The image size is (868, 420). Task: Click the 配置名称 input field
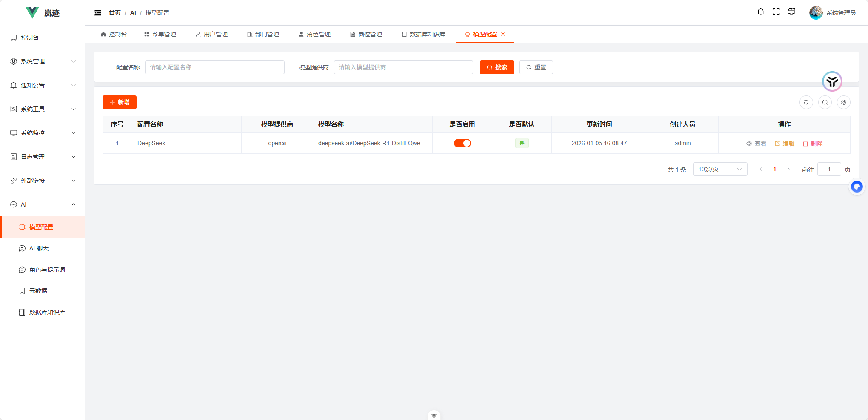pyautogui.click(x=214, y=67)
